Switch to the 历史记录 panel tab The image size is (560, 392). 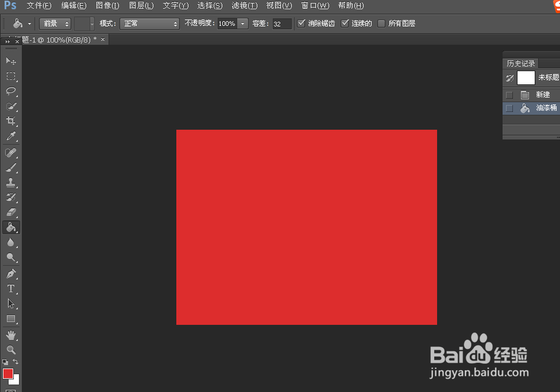click(x=521, y=64)
